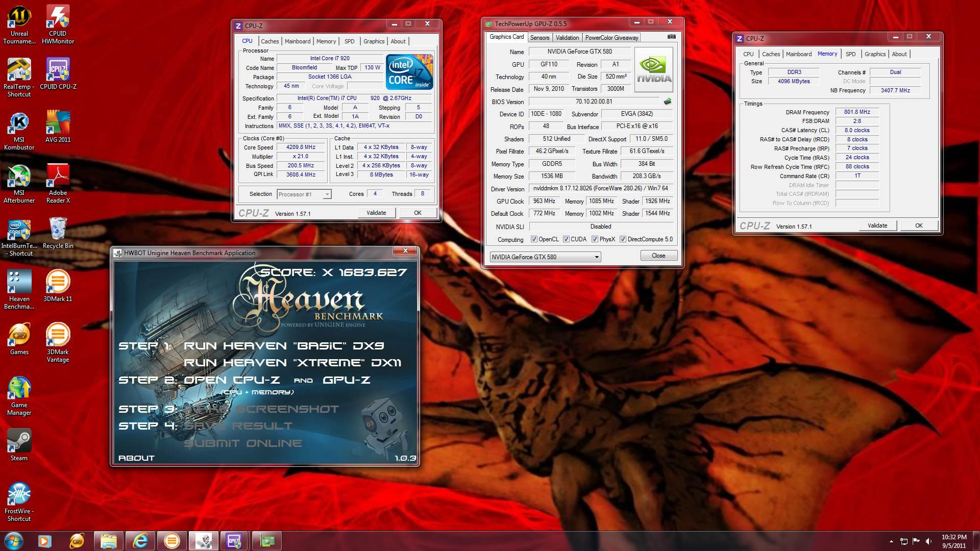The height and width of the screenshot is (551, 980).
Task: Switch to SPD tab in left CPU-Z
Action: click(349, 41)
